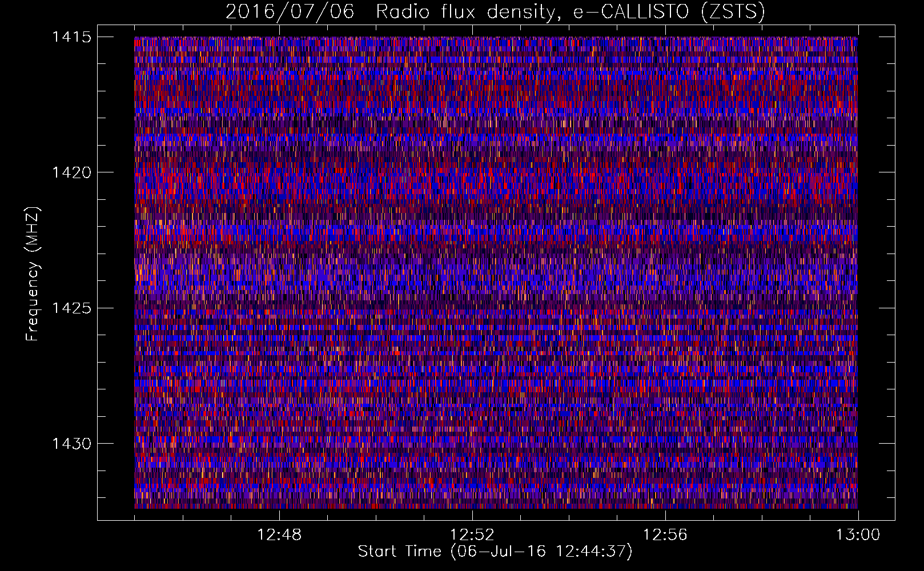Image resolution: width=924 pixels, height=571 pixels.
Task: Click the 'Frequency (MHZ)' axis label
Action: (33, 274)
